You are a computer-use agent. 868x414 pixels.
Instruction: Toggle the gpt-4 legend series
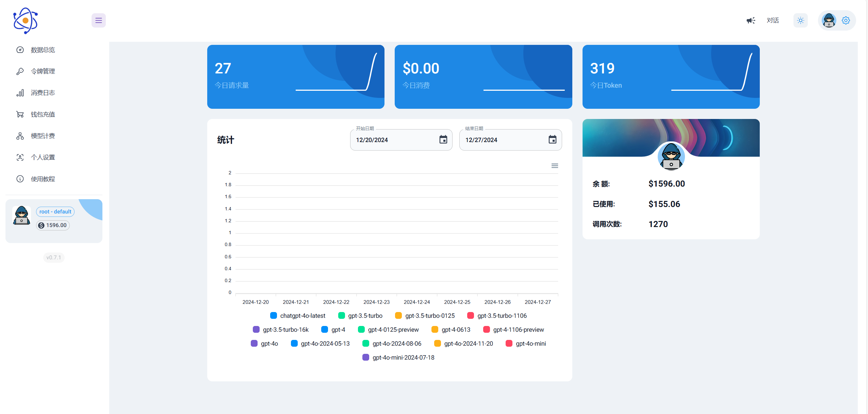coord(333,330)
